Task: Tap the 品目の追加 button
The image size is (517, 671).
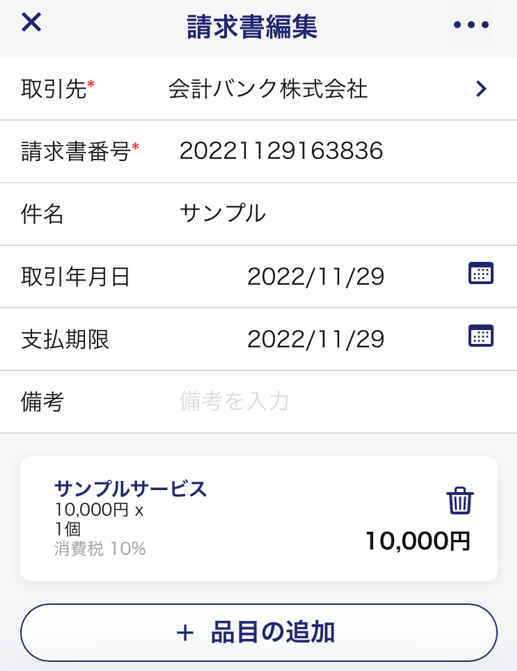Action: click(259, 632)
